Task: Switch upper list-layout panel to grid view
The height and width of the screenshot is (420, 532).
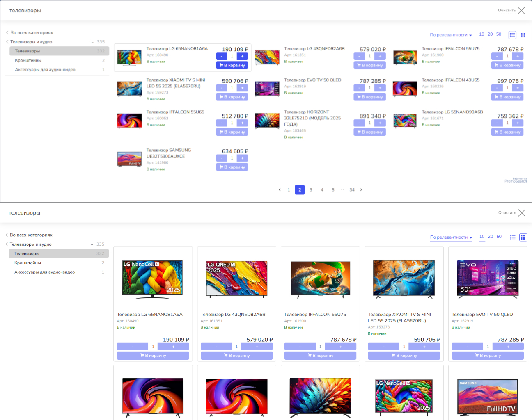Action: coord(523,35)
